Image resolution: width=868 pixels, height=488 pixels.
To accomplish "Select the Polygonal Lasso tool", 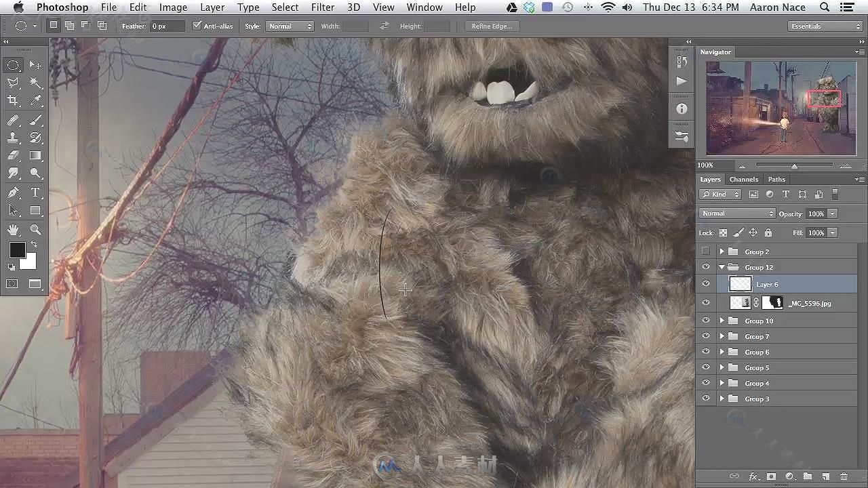I will pos(13,83).
